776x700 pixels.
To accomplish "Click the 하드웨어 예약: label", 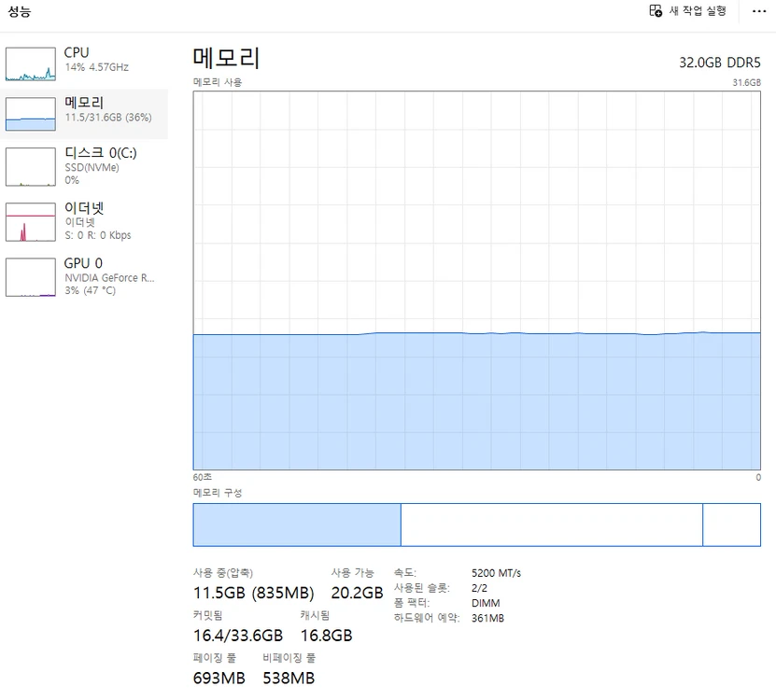I will point(427,618).
